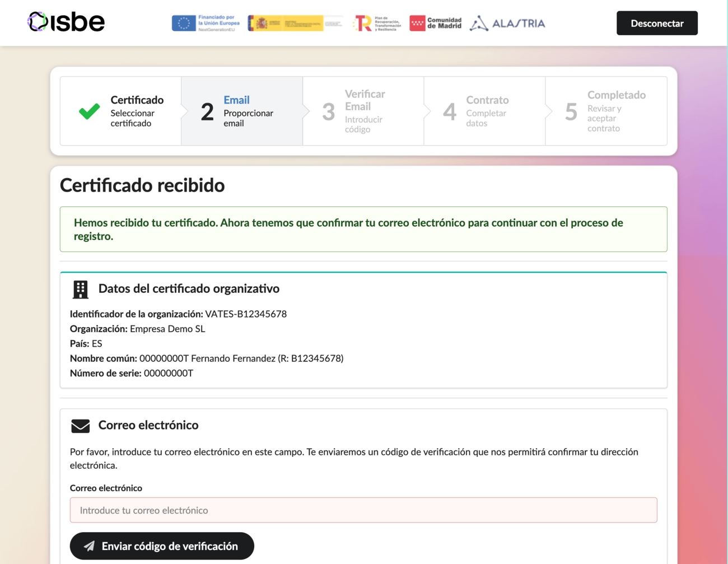Click the 'Por favor, introduce tu correo' instructions
Viewport: 728px width, 564px height.
pyautogui.click(x=354, y=458)
